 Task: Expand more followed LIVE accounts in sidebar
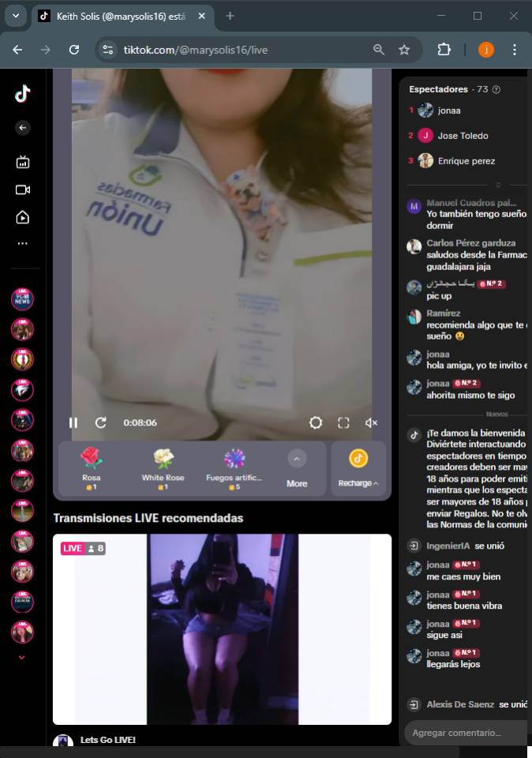(22, 657)
